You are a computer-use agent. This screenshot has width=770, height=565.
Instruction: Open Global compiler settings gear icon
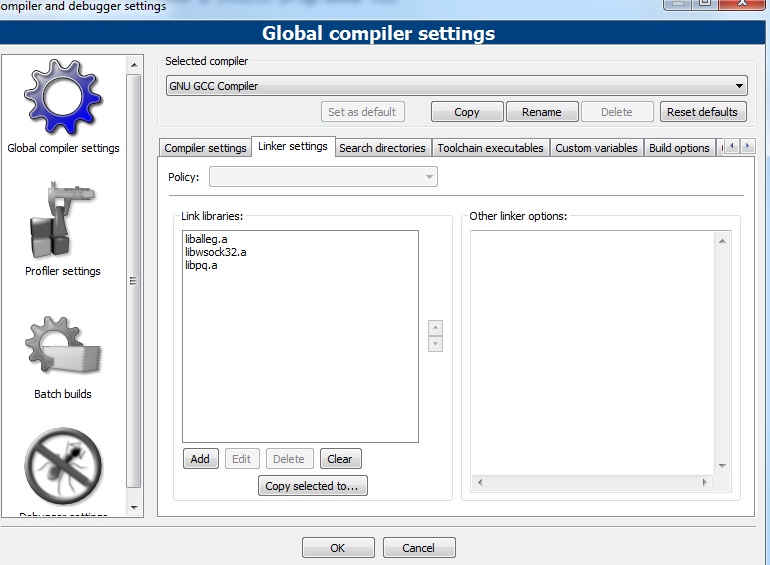(63, 98)
